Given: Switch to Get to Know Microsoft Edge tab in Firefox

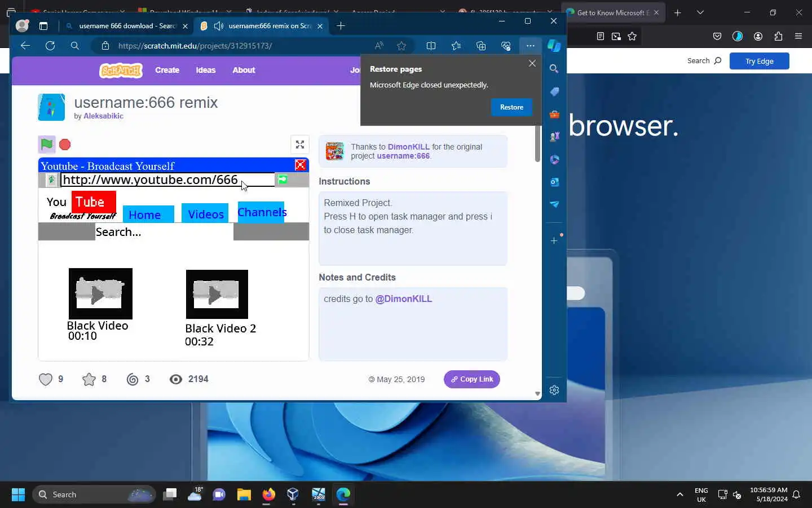Looking at the screenshot, I should [x=613, y=12].
